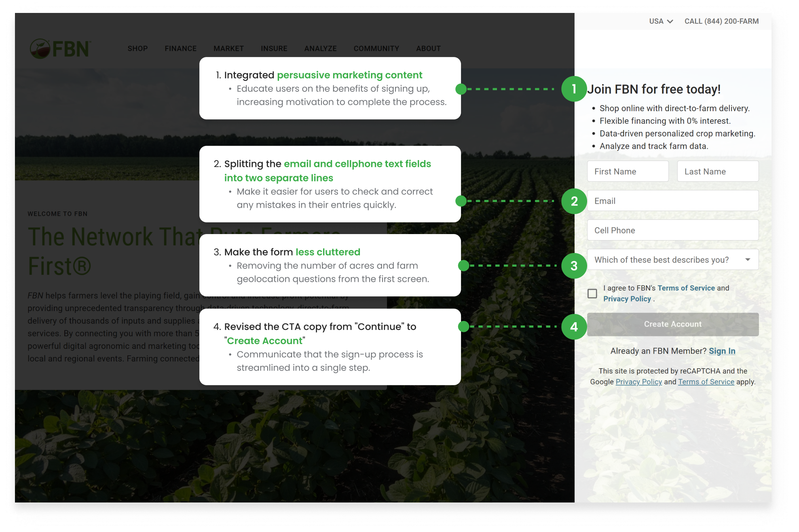Open the SHOP menu
799x532 pixels.
pyautogui.click(x=137, y=49)
